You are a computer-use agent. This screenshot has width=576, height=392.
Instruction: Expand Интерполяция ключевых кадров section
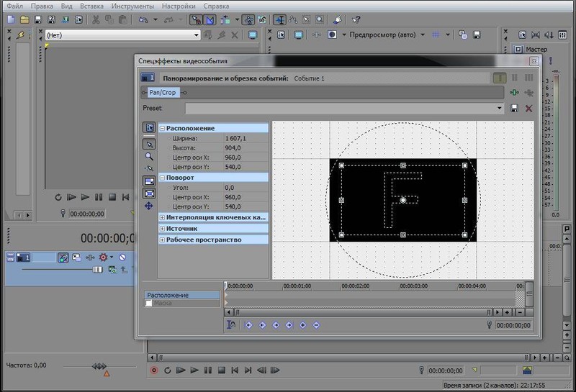[x=162, y=218]
